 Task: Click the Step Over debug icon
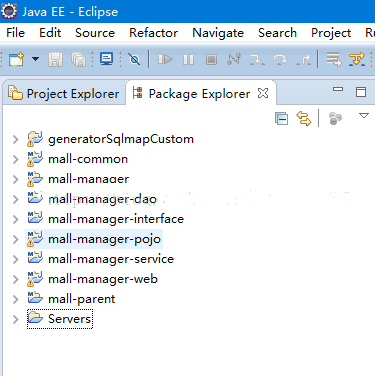280,60
